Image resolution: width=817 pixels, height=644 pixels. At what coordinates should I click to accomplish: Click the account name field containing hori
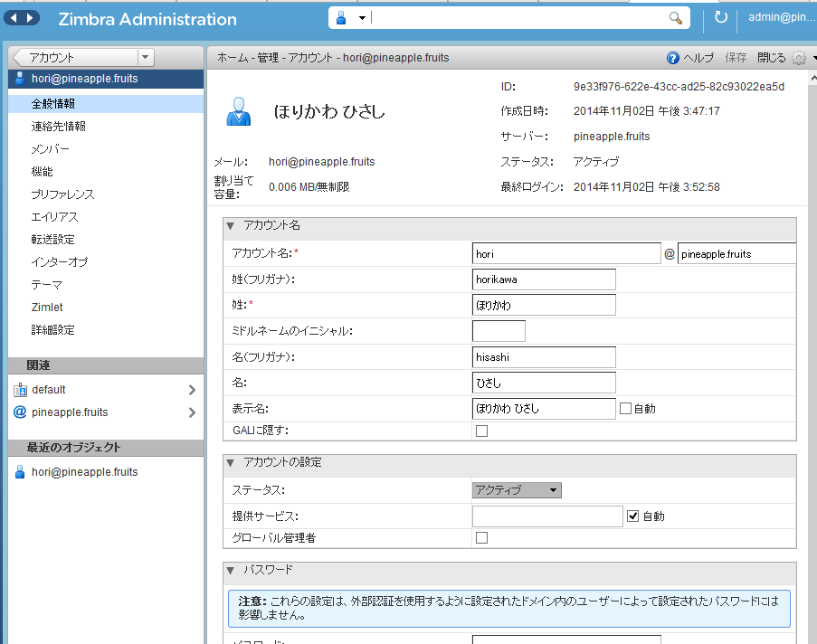(566, 254)
